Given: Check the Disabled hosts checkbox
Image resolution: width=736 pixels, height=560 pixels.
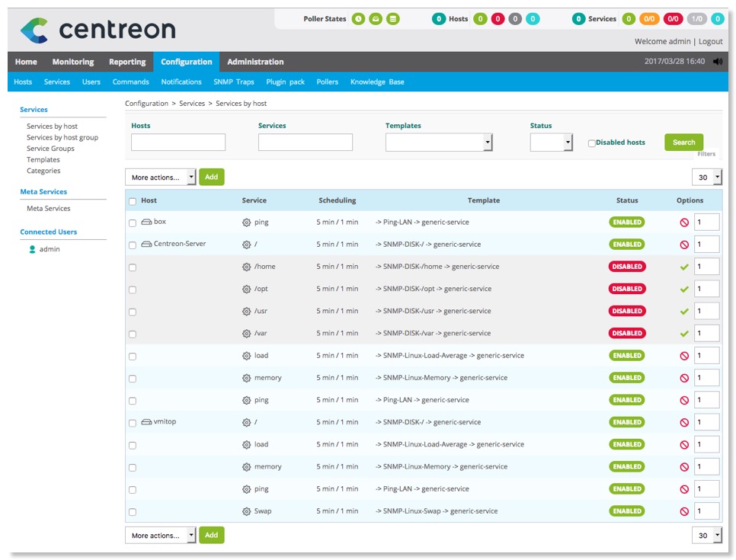Looking at the screenshot, I should (591, 143).
